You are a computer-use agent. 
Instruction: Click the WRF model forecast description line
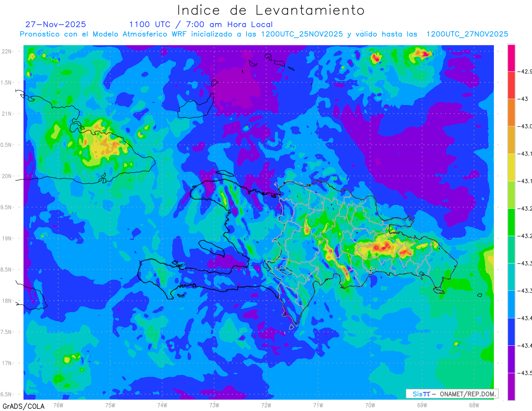coord(264,34)
